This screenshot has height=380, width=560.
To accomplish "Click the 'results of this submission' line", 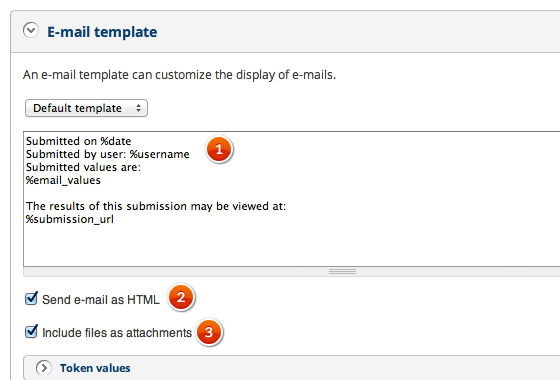I will [x=156, y=206].
